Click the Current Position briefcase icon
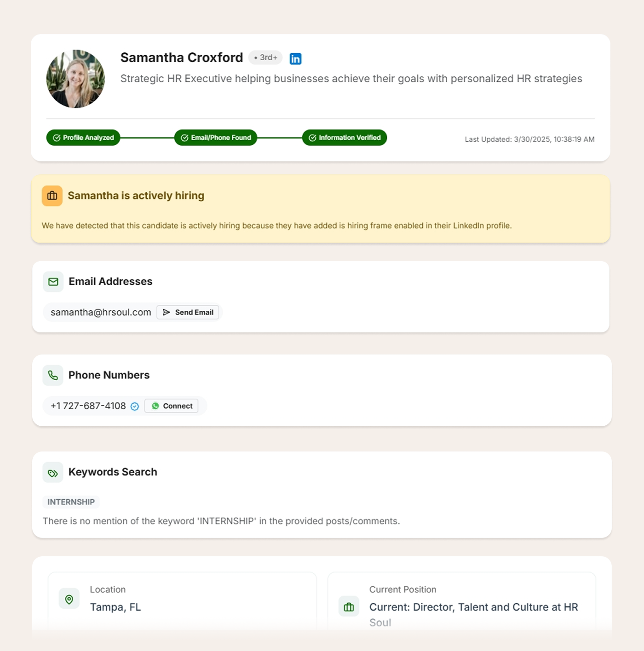 (349, 607)
